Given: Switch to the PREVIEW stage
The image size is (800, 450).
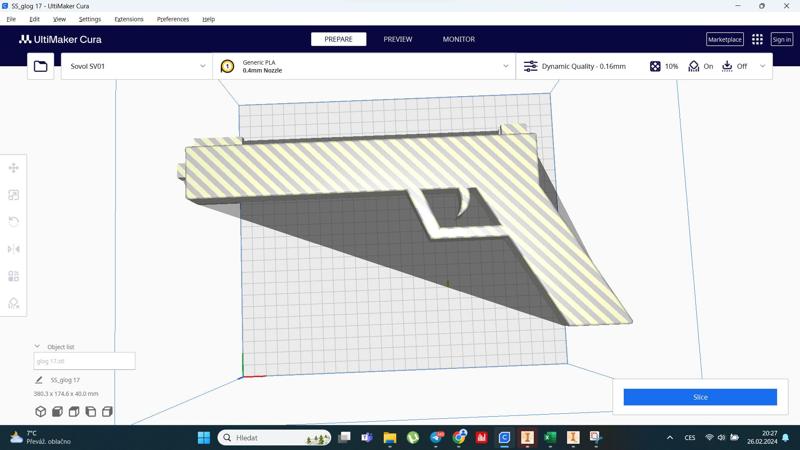Looking at the screenshot, I should pos(398,39).
